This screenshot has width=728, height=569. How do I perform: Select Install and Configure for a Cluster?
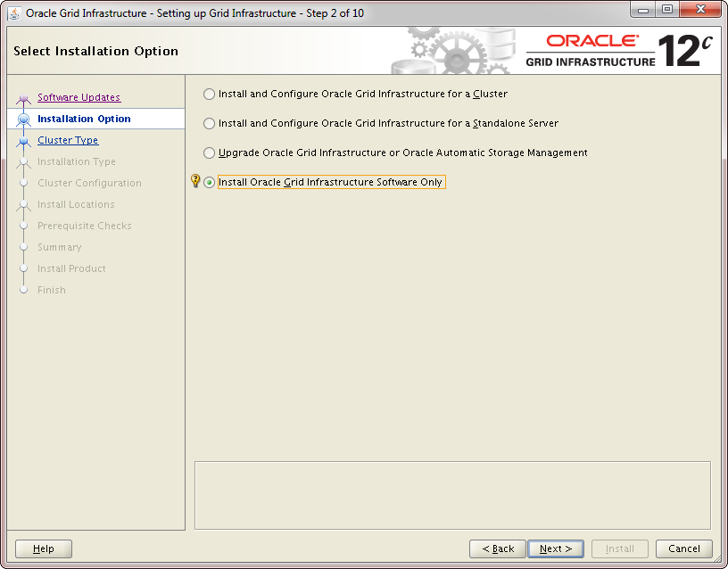(x=210, y=94)
